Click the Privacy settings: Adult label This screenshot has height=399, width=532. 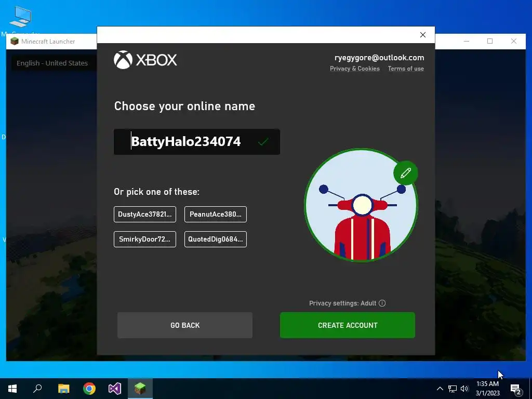pyautogui.click(x=343, y=303)
